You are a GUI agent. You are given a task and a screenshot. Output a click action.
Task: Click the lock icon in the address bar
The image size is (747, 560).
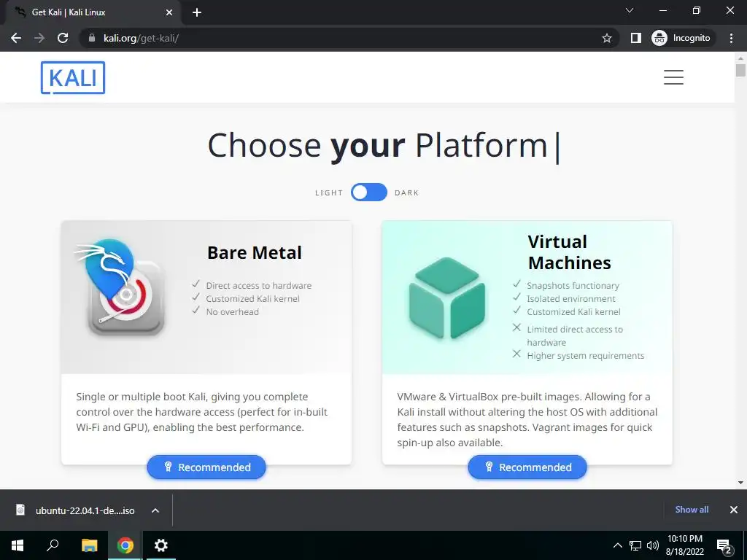(91, 38)
